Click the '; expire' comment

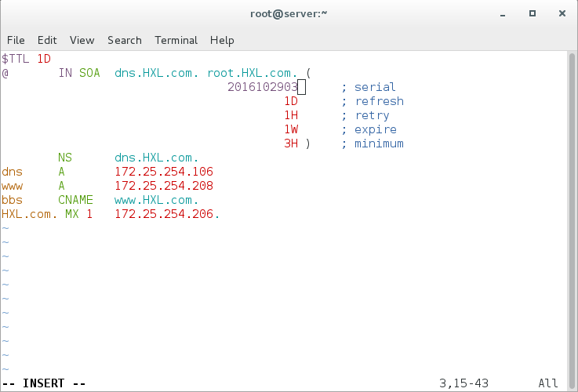tap(369, 129)
